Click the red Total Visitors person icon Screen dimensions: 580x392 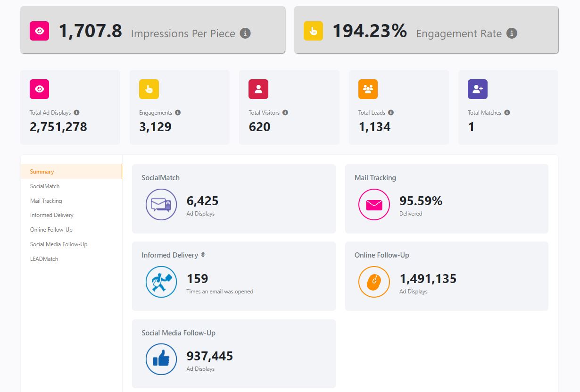click(x=258, y=89)
